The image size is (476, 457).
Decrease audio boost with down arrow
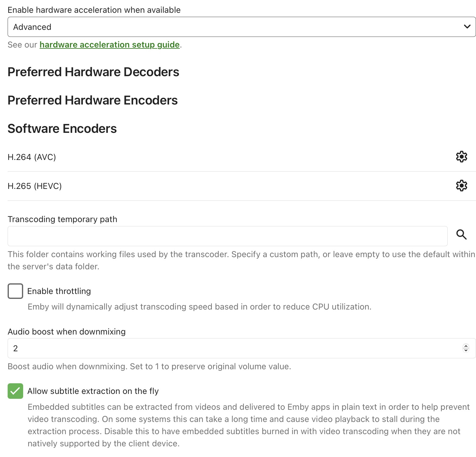pyautogui.click(x=466, y=350)
